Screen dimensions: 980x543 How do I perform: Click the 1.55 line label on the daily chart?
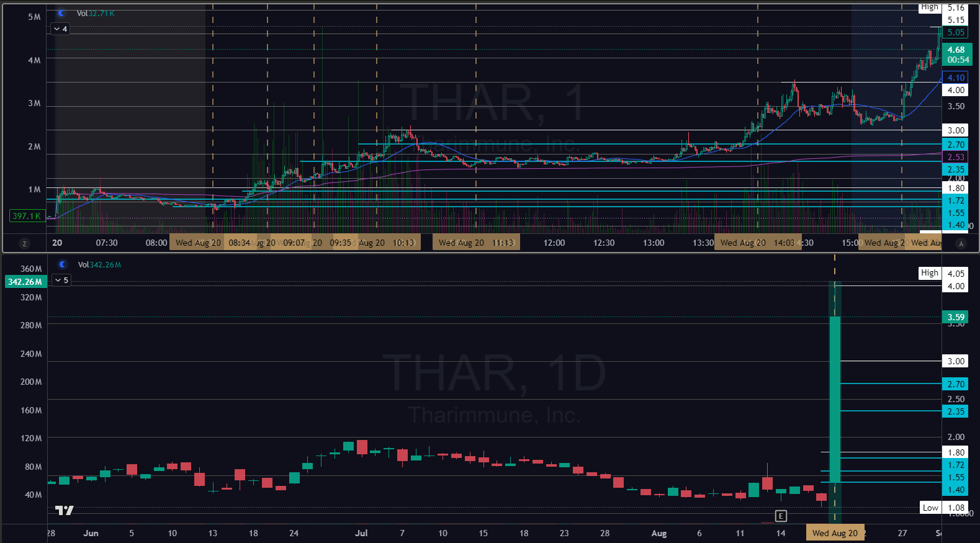pyautogui.click(x=956, y=477)
